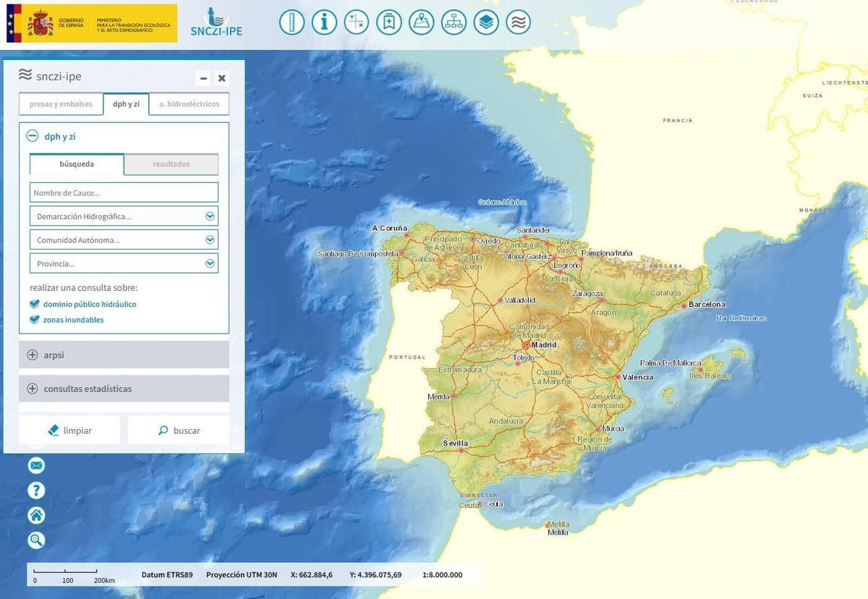This screenshot has height=599, width=868.
Task: Open the Comunidad Autónoma dropdown
Action: pyautogui.click(x=124, y=239)
